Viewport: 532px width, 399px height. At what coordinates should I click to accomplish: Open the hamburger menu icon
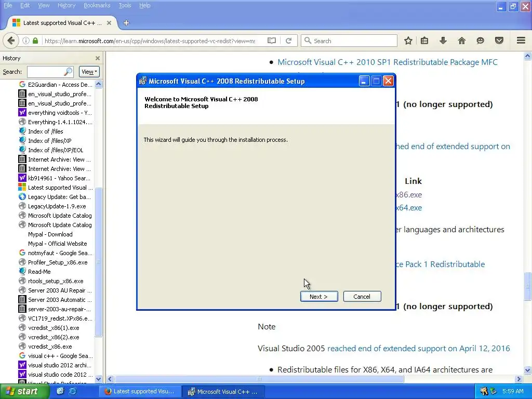click(x=521, y=41)
